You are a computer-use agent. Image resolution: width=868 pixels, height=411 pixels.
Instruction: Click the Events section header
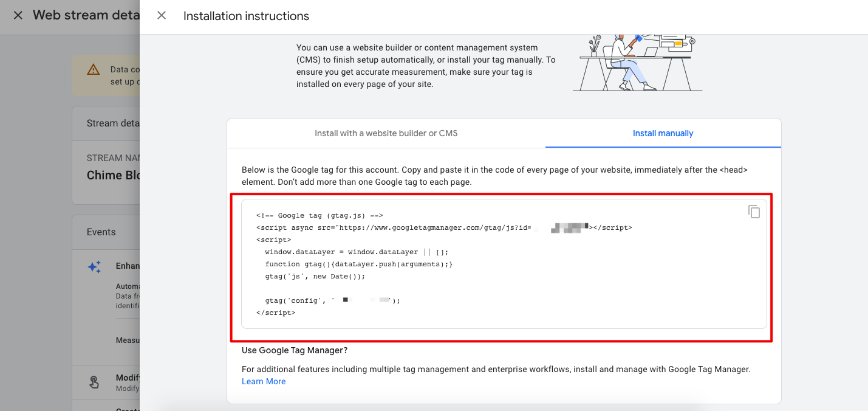point(101,232)
